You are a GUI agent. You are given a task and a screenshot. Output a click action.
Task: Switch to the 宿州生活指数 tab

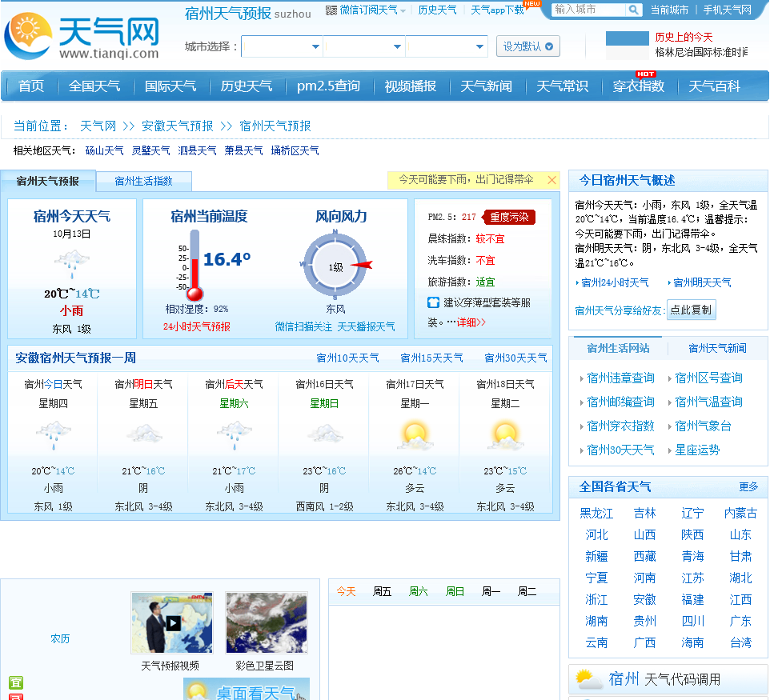pyautogui.click(x=143, y=181)
